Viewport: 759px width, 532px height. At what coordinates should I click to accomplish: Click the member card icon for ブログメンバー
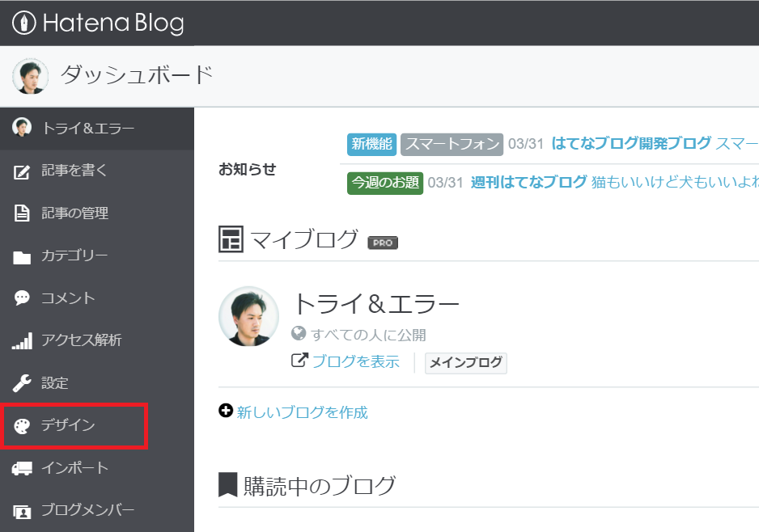click(x=22, y=511)
